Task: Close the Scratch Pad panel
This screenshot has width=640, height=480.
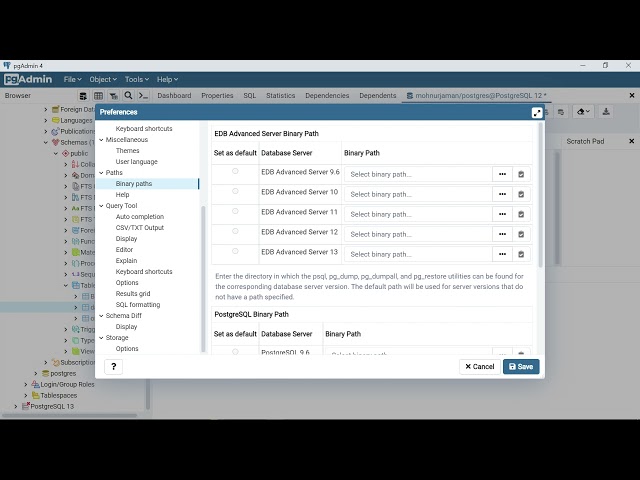Action: point(631,141)
